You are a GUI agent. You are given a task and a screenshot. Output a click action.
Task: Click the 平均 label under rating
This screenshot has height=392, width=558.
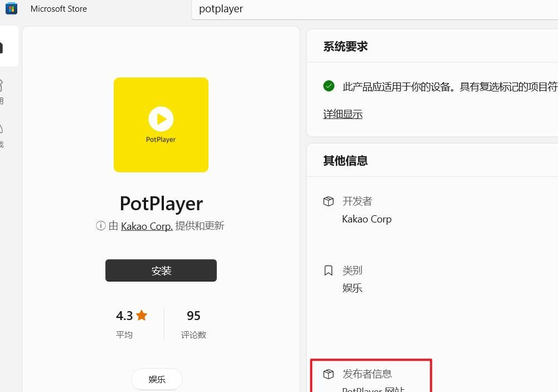tap(124, 335)
